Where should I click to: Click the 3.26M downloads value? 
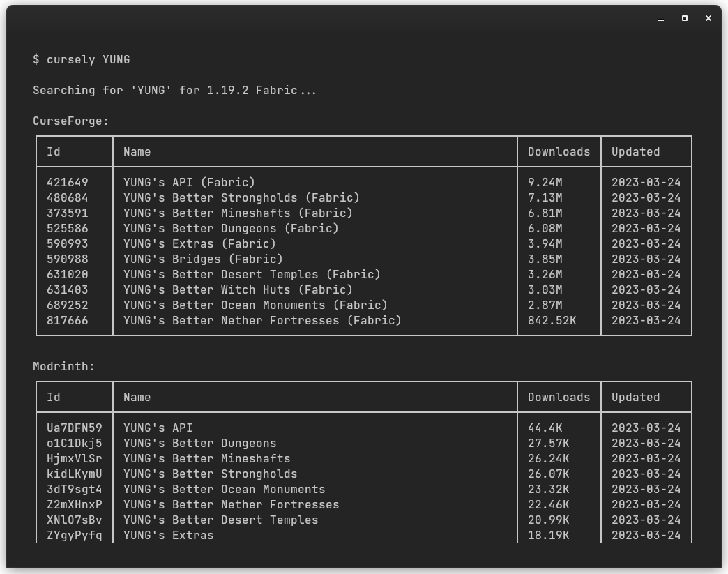point(545,275)
